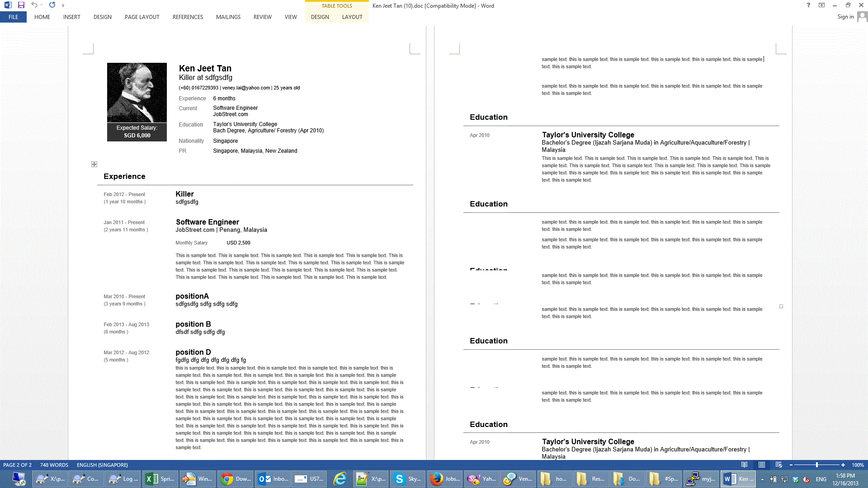
Task: Open the MAILINGS ribbon tab
Action: pos(228,17)
